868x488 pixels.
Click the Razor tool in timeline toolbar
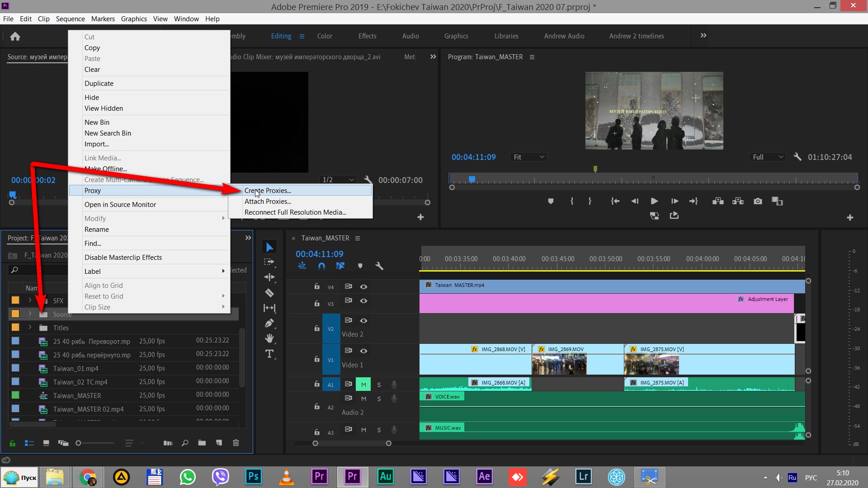coord(269,292)
